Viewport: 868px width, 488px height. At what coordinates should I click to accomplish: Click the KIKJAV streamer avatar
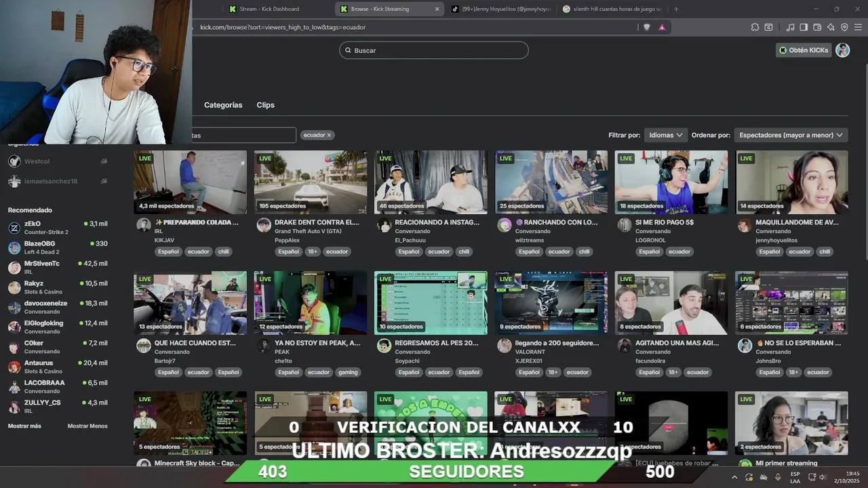coord(143,225)
